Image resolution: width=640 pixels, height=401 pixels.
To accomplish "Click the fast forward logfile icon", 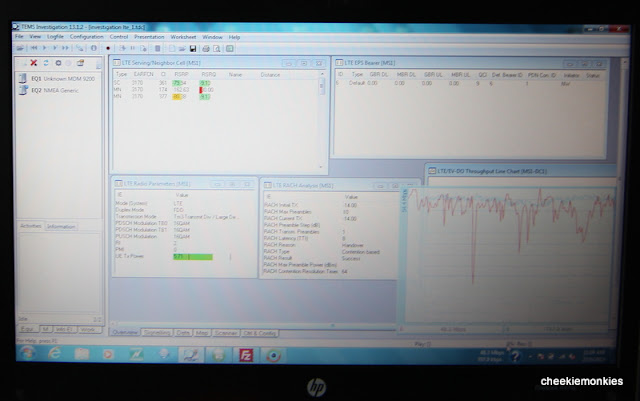I will tap(65, 48).
